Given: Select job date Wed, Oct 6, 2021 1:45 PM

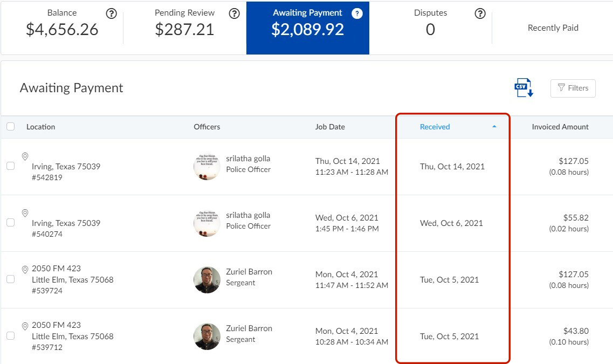Looking at the screenshot, I should tap(347, 223).
